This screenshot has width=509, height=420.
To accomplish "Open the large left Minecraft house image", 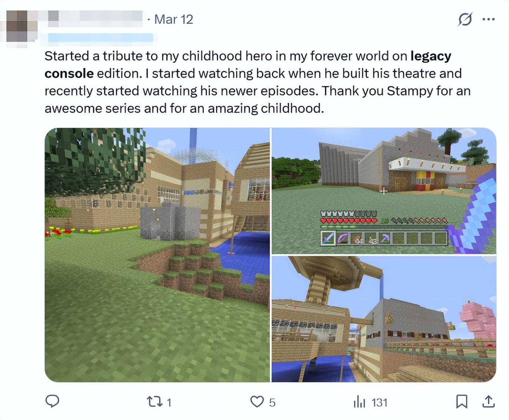I will click(157, 255).
